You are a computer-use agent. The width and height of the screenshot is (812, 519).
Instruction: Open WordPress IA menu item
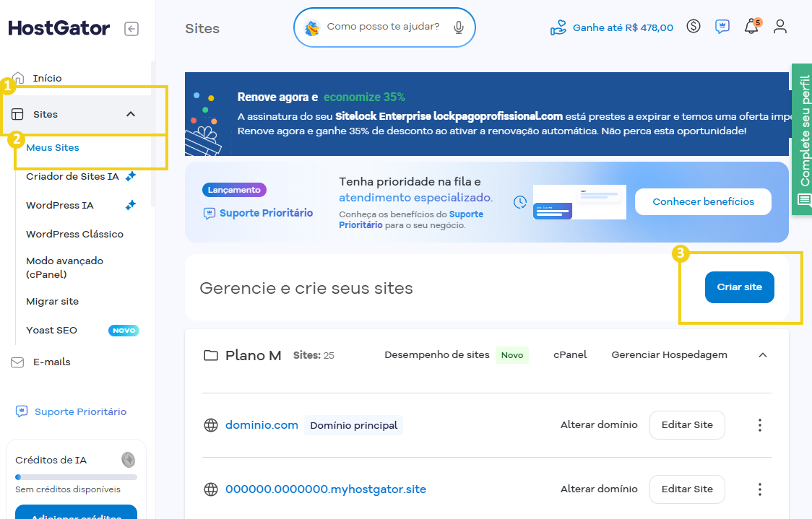(60, 206)
